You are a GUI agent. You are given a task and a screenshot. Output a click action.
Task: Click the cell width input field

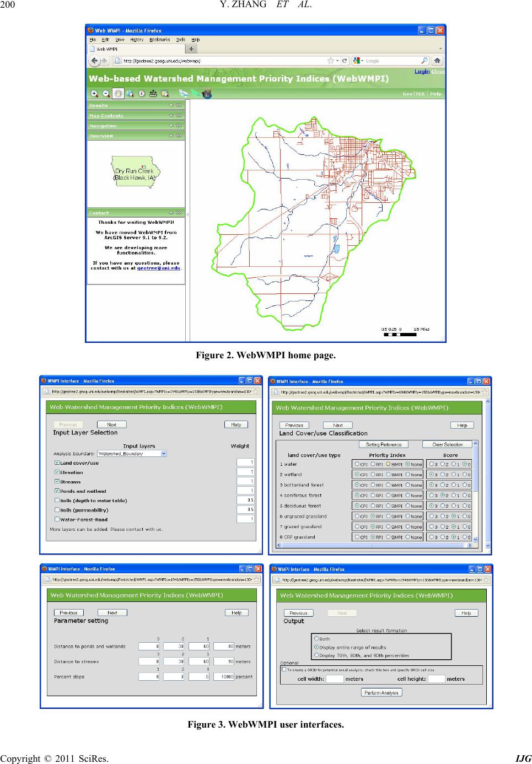coord(335,679)
